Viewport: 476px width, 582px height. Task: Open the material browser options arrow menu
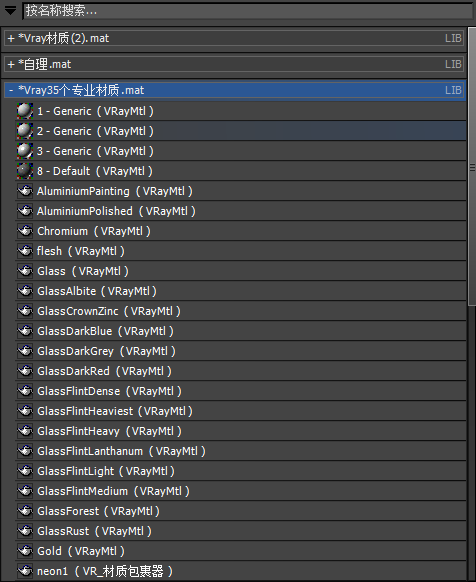coord(10,11)
